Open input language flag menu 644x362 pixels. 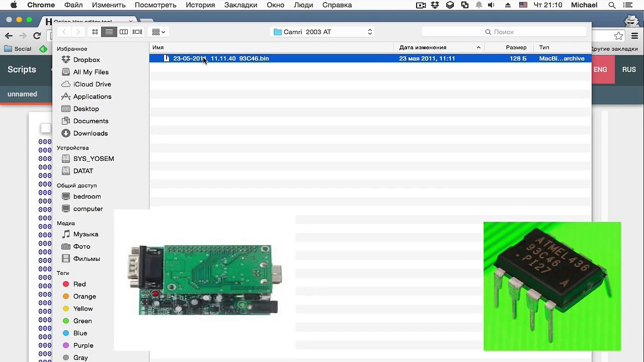523,5
